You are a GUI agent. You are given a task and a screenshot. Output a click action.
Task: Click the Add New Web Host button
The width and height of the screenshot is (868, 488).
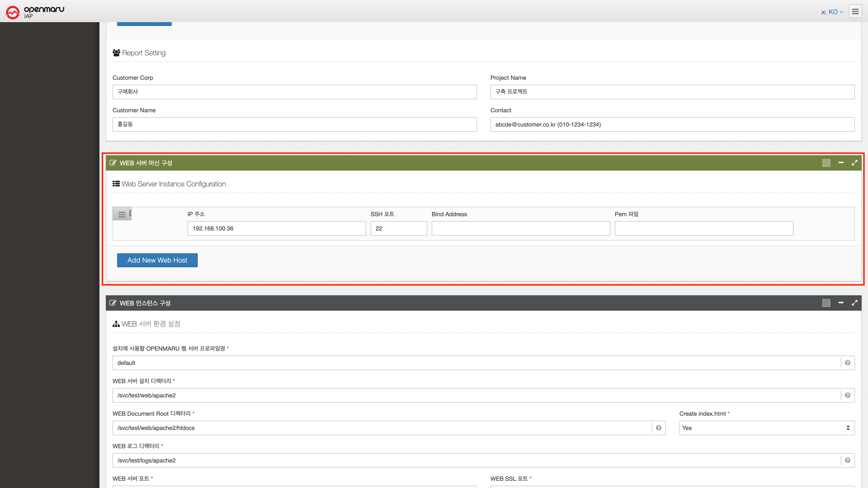point(157,260)
